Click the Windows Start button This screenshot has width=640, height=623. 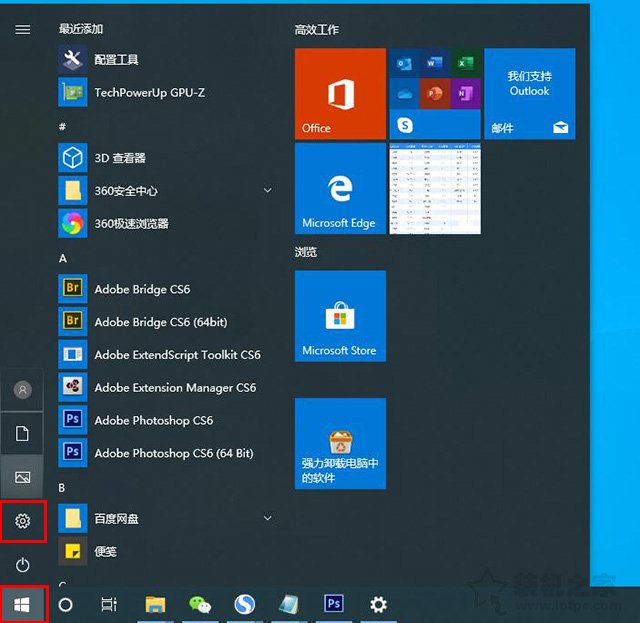pyautogui.click(x=22, y=605)
